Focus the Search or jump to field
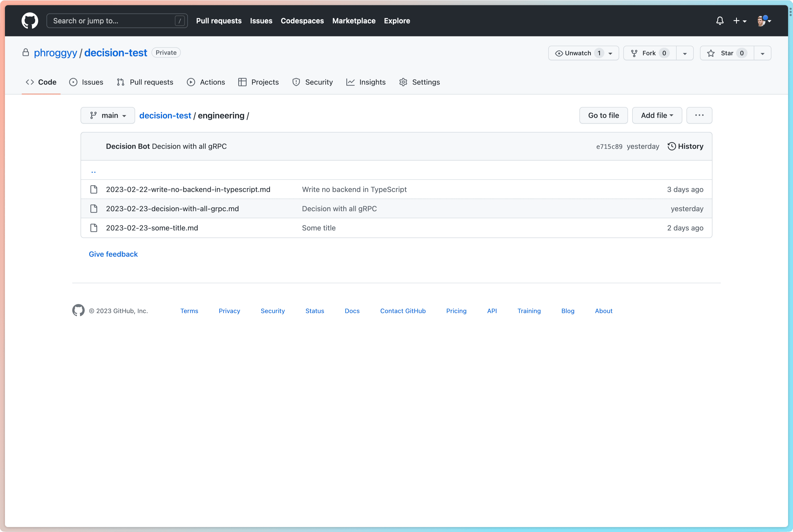The height and width of the screenshot is (532, 793). [x=117, y=21]
